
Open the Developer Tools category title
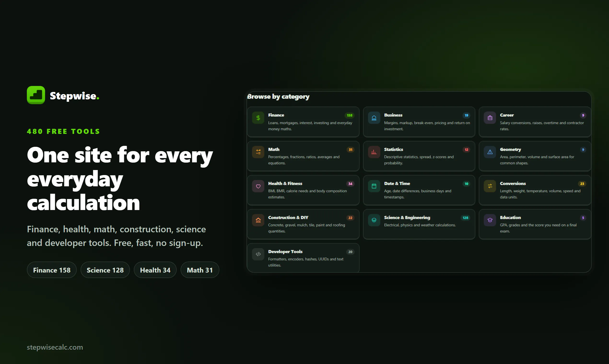tap(285, 252)
